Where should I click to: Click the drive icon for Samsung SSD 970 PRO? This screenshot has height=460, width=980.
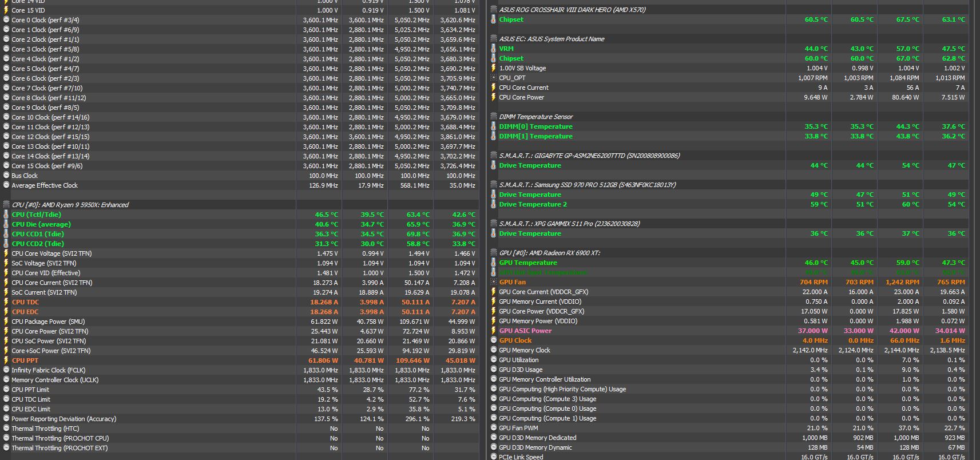pyautogui.click(x=494, y=185)
